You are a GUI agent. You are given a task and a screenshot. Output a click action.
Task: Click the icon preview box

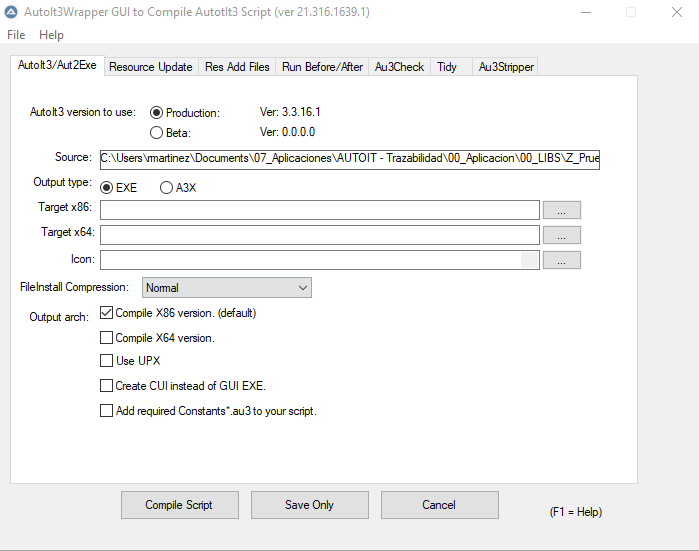530,260
